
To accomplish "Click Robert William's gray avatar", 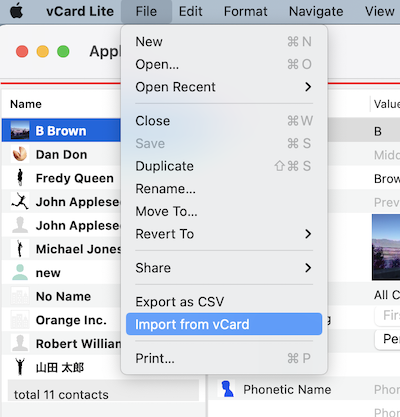I will (x=20, y=343).
